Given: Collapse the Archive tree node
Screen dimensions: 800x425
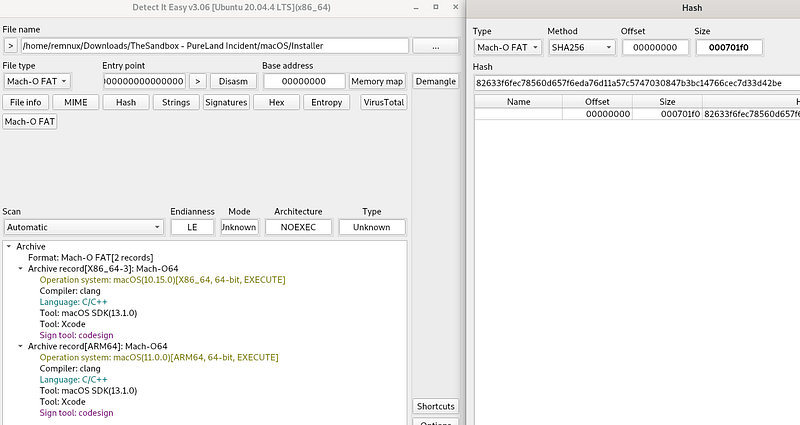Looking at the screenshot, I should pos(9,246).
